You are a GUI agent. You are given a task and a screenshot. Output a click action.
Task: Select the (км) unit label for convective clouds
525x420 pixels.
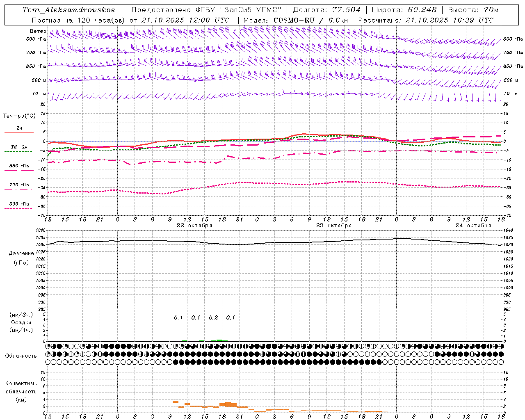pyautogui.click(x=21, y=399)
